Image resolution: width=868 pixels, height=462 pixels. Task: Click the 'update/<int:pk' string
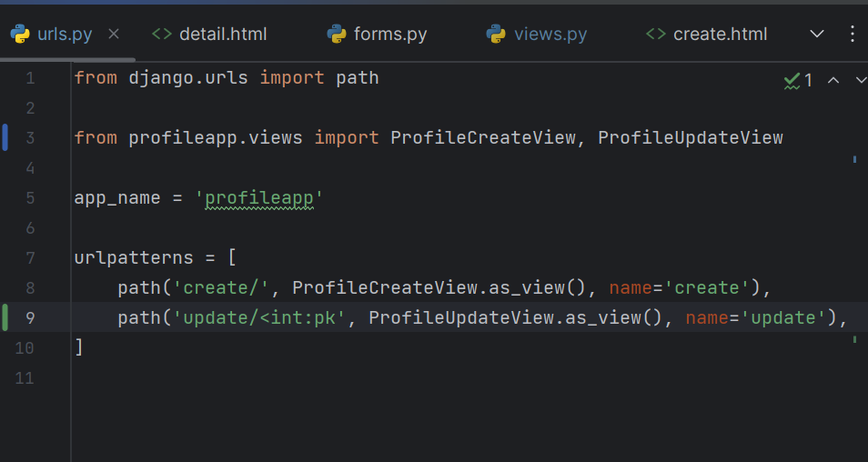[259, 317]
